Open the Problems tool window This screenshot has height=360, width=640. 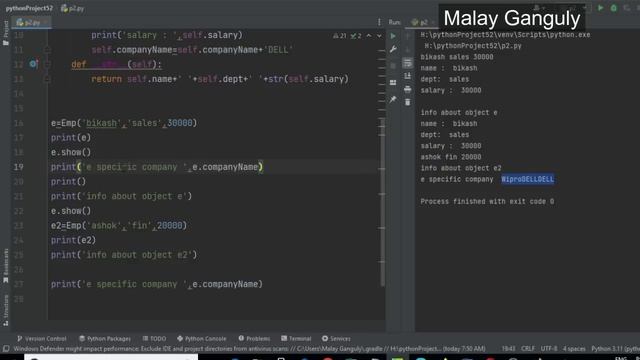tap(254, 339)
